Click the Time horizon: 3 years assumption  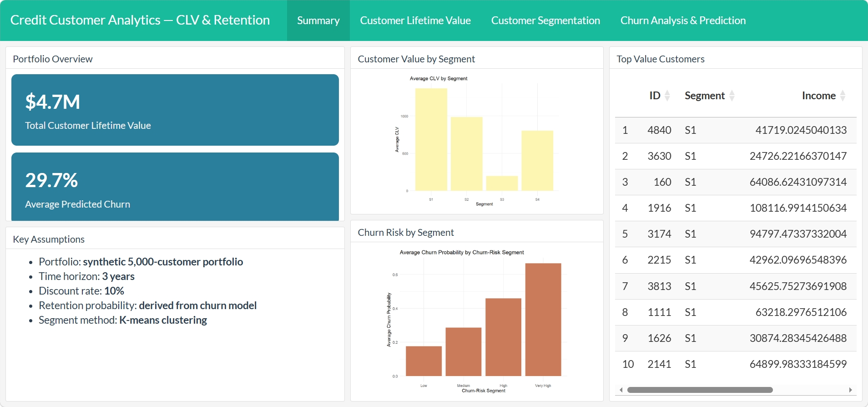(x=86, y=276)
